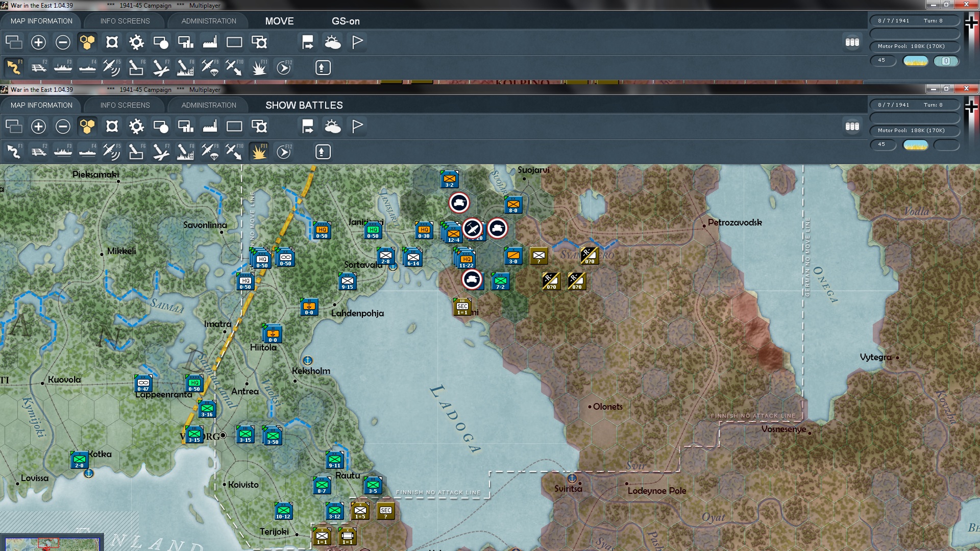This screenshot has height=551, width=980.
Task: Click F12 end turn icon, SHOW BATTLES window
Action: tap(284, 152)
